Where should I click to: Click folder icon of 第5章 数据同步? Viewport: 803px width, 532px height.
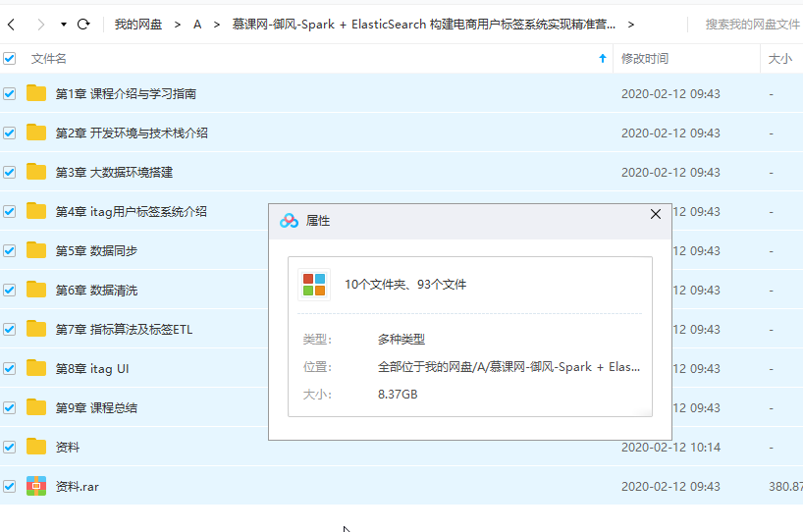coord(36,250)
